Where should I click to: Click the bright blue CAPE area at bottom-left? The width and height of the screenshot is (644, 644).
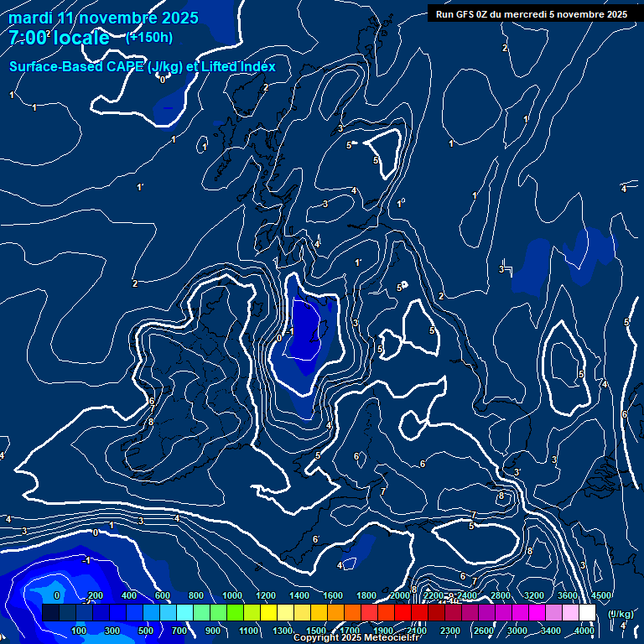(50, 583)
